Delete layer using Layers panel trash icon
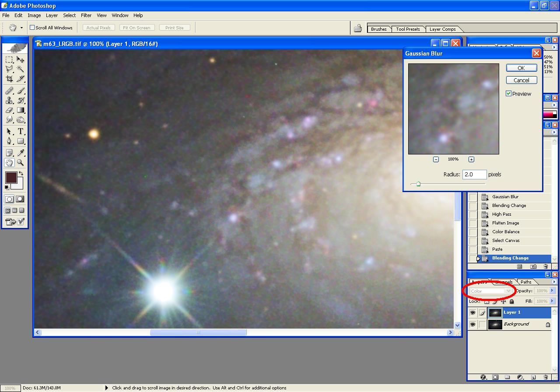Viewport: 560px width, 392px height. pyautogui.click(x=545, y=377)
